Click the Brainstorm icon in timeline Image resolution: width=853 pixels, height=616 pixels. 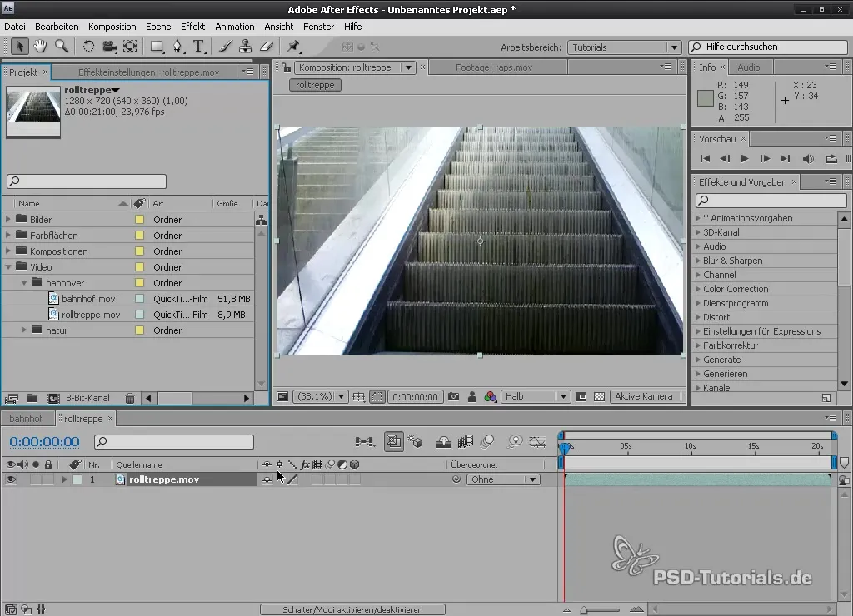[515, 441]
